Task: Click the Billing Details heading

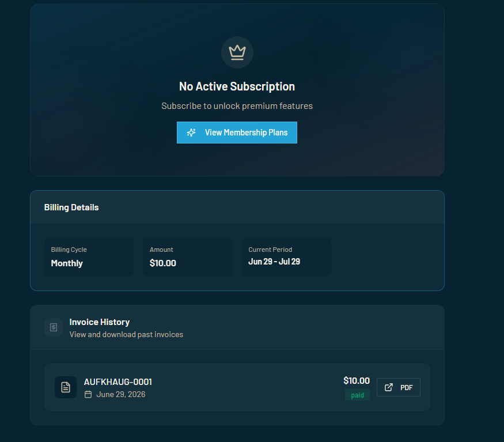Action: (x=71, y=207)
